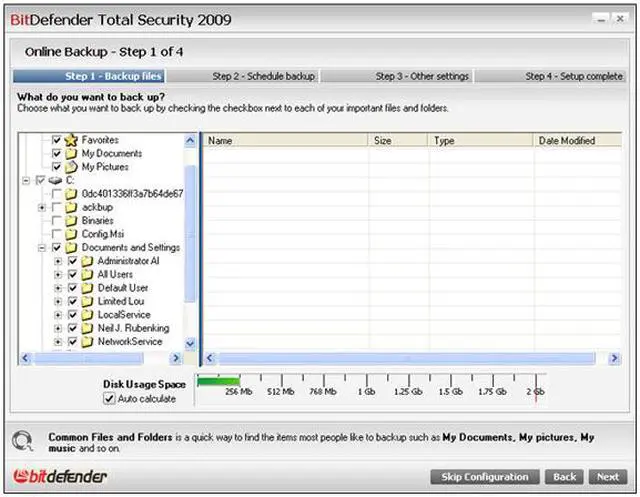This screenshot has height=497, width=640.
Task: Select the Binaries folder icon
Action: (71, 221)
